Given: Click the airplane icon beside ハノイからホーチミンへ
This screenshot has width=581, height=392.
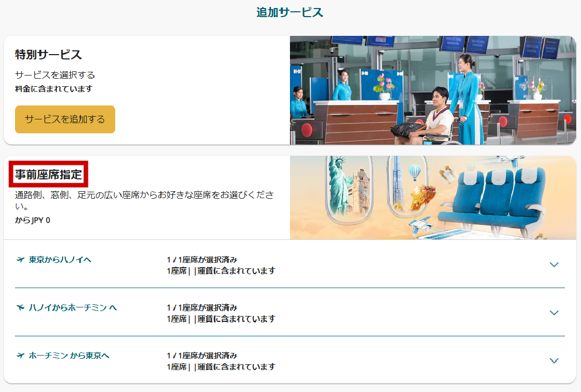Looking at the screenshot, I should [x=20, y=307].
